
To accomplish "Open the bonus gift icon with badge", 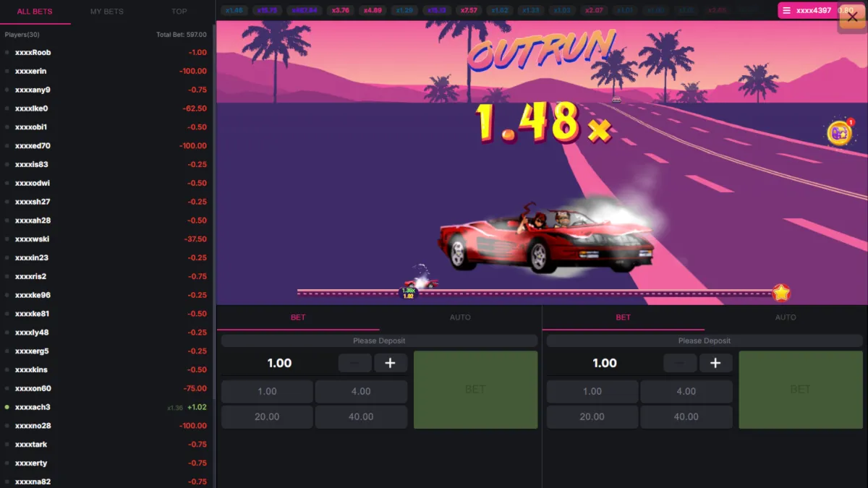I will click(x=840, y=132).
